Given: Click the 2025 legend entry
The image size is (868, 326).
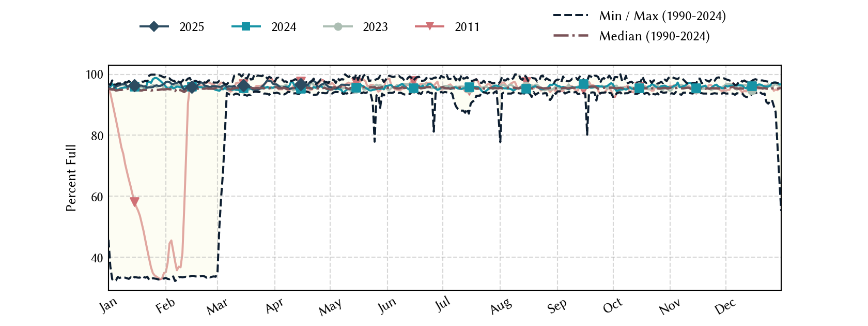Looking at the screenshot, I should point(172,27).
